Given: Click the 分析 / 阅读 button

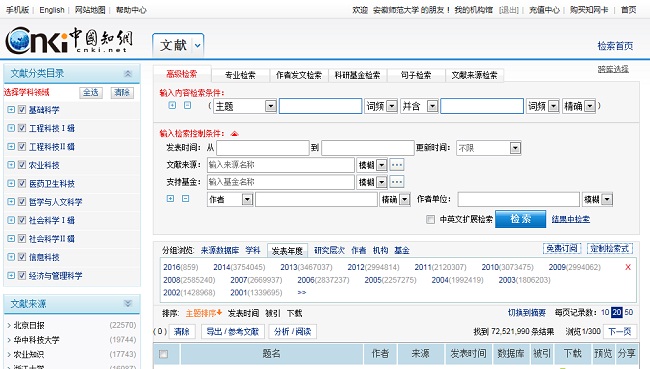Looking at the screenshot, I should [293, 331].
